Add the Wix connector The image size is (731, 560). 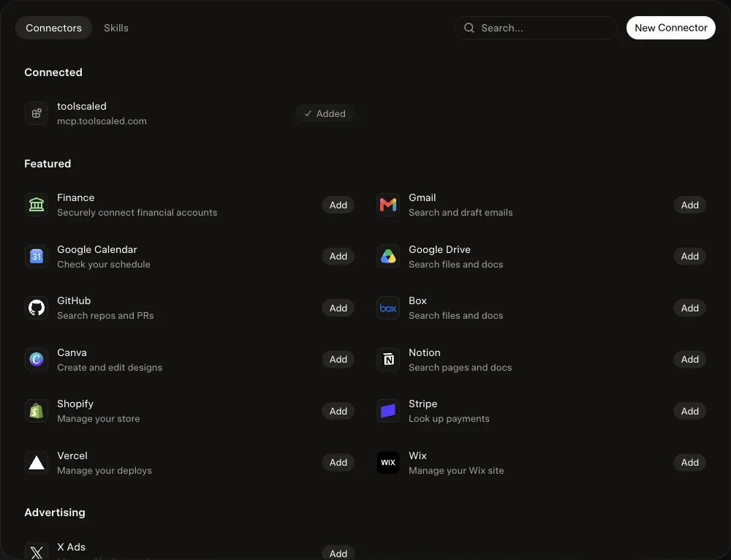coord(689,462)
